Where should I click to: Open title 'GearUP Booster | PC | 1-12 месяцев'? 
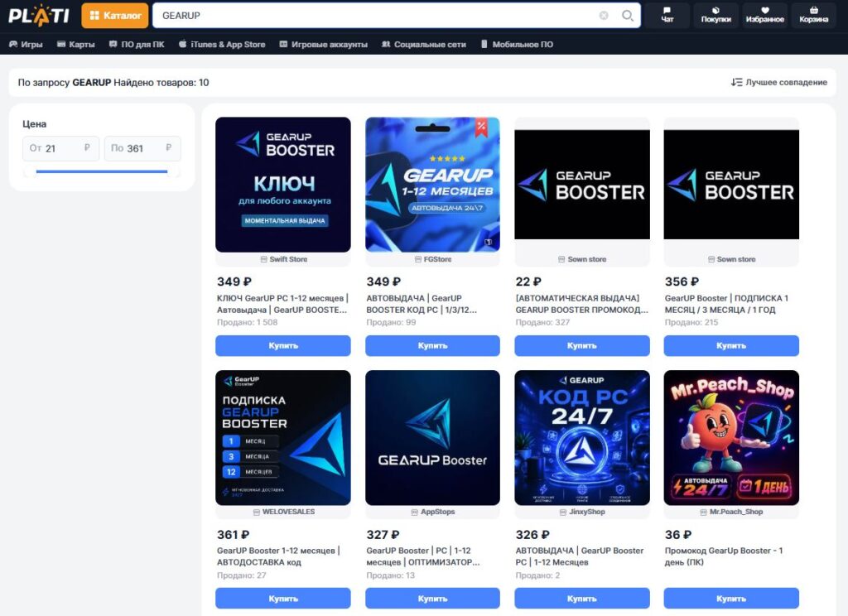point(423,556)
